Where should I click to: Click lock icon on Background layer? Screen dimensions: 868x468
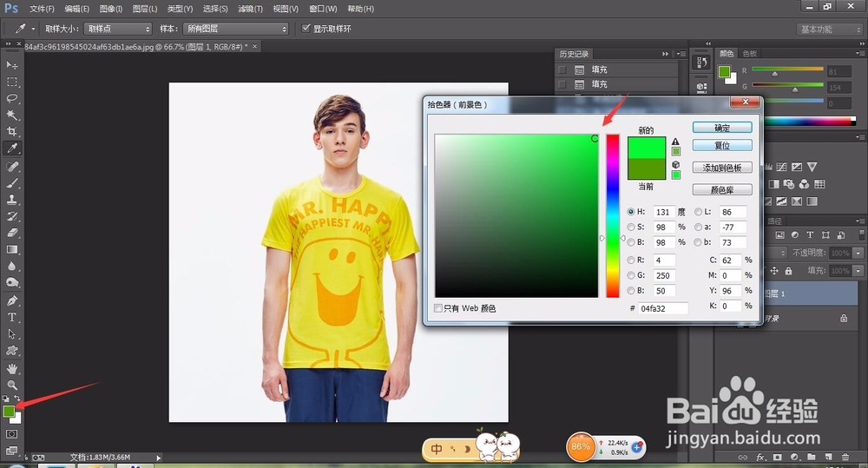(843, 318)
